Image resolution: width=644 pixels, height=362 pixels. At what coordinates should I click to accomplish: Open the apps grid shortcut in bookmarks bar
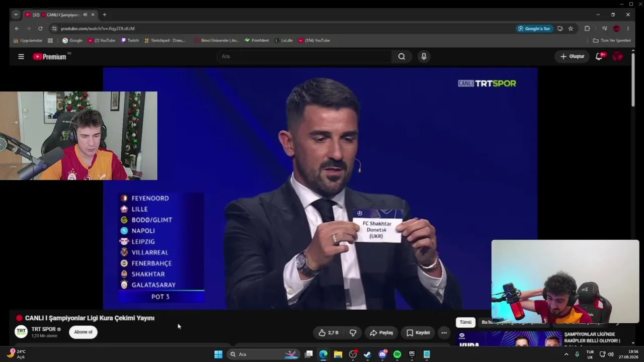50,41
